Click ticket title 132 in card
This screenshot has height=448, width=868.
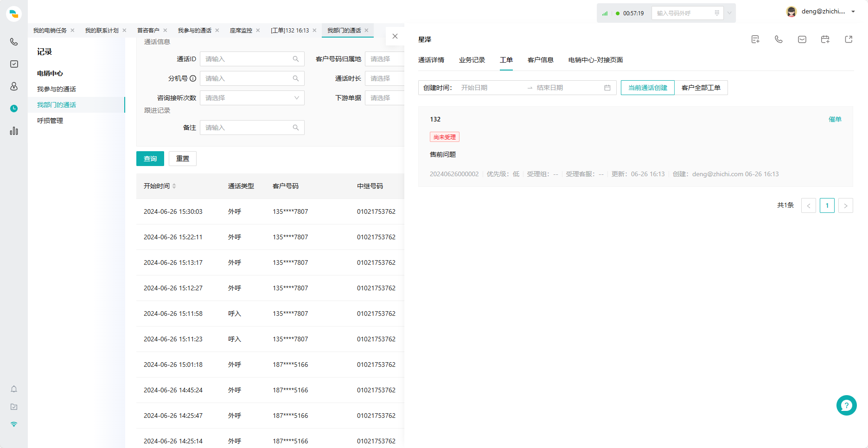coord(435,119)
